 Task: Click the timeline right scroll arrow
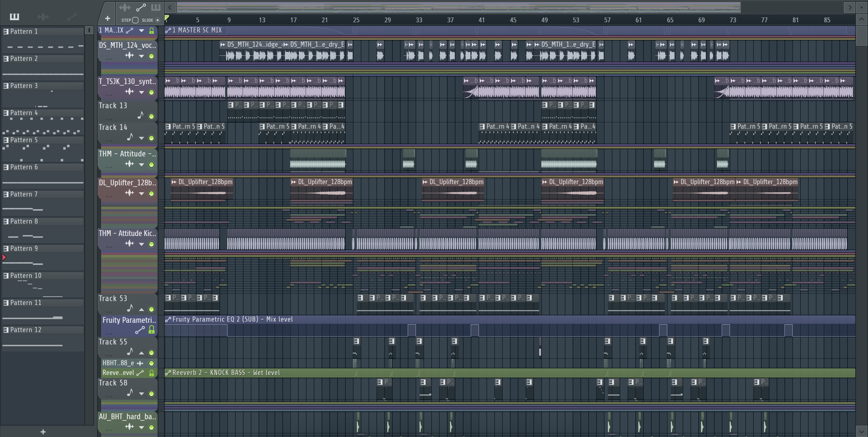tap(850, 7)
